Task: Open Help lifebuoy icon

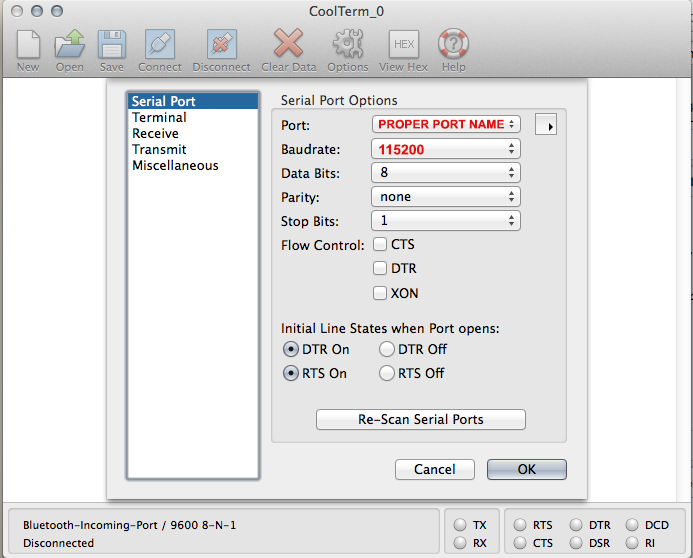Action: [x=453, y=44]
